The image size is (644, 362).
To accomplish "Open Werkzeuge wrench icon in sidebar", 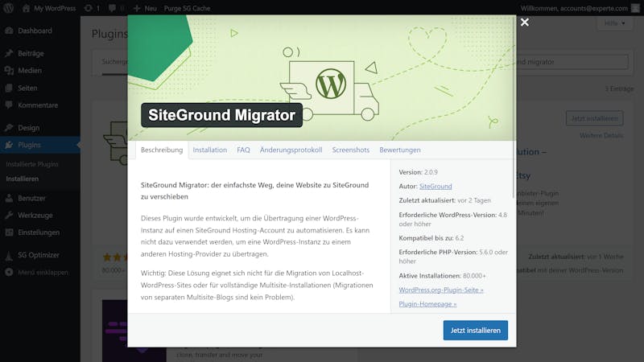I will click(9, 215).
